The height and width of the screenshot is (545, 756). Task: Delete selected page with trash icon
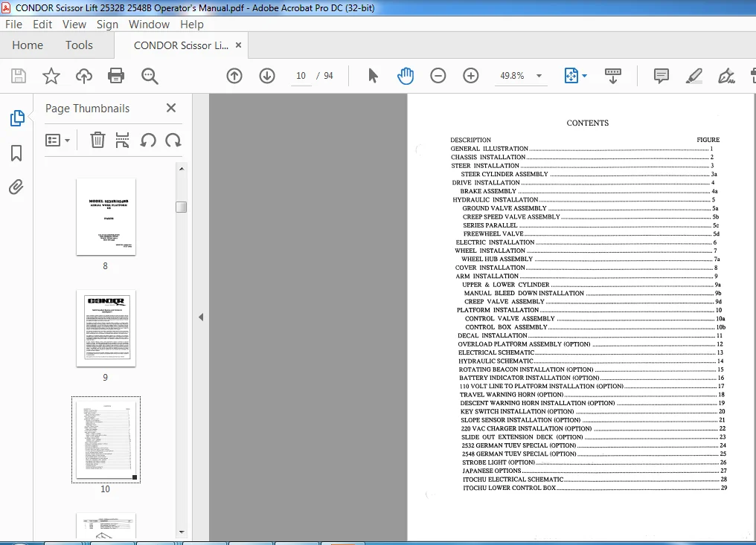[x=97, y=141]
